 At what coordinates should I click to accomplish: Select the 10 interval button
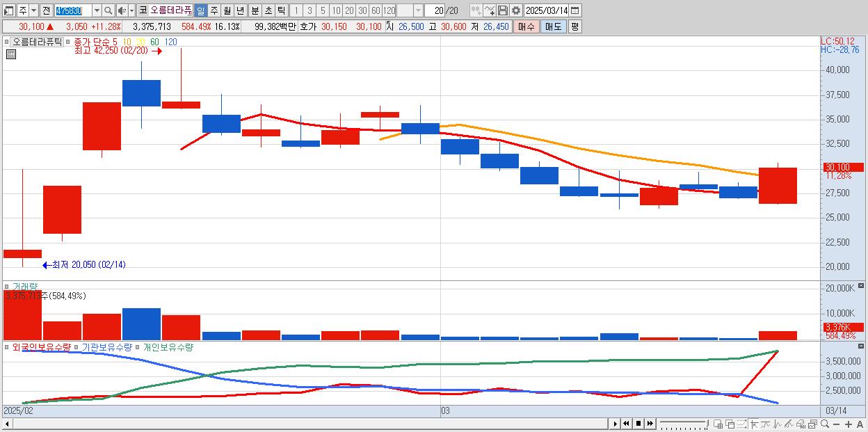[x=336, y=10]
